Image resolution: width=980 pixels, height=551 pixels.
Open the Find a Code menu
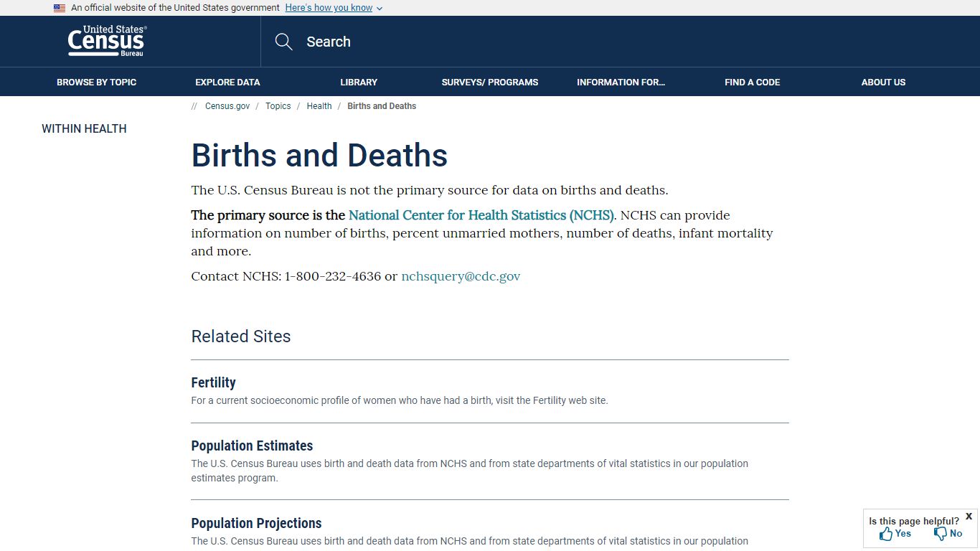tap(752, 82)
